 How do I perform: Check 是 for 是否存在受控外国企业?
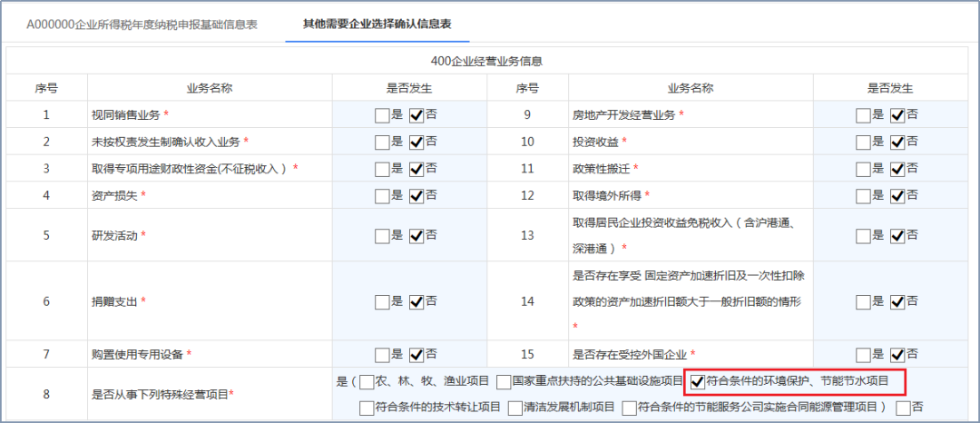click(863, 355)
